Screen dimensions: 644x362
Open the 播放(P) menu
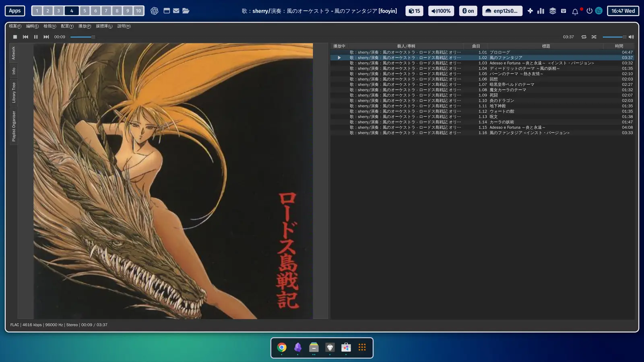click(85, 26)
